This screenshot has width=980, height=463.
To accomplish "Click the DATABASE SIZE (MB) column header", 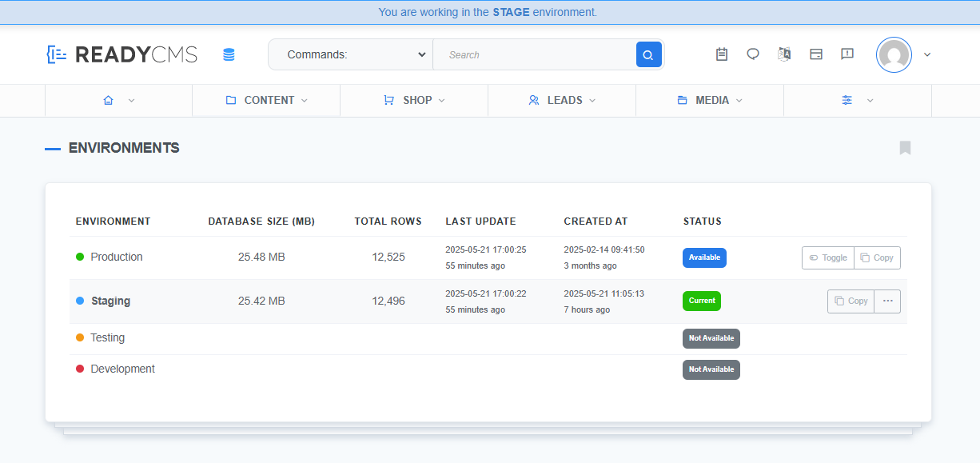I will 261,222.
